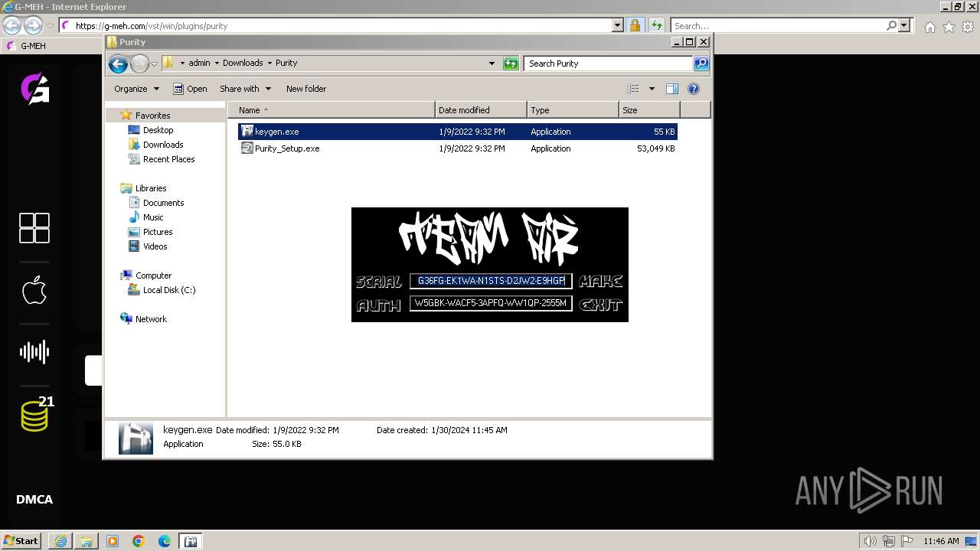Sort by the Name column header

tap(332, 110)
